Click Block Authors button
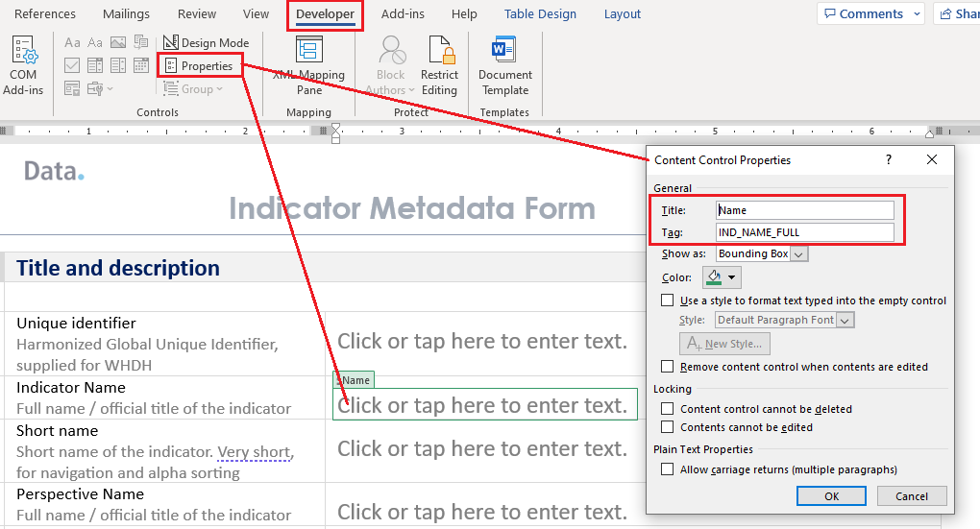This screenshot has height=529, width=980. pyautogui.click(x=391, y=65)
